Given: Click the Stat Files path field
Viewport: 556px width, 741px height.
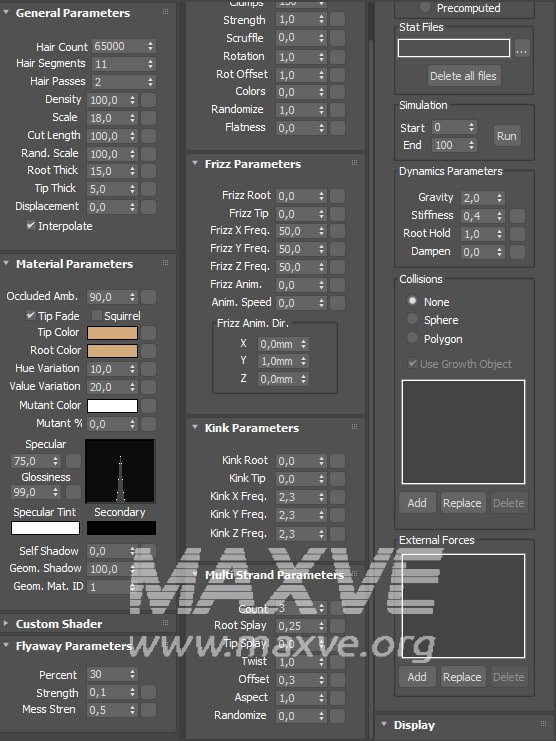Looking at the screenshot, I should click(x=454, y=48).
